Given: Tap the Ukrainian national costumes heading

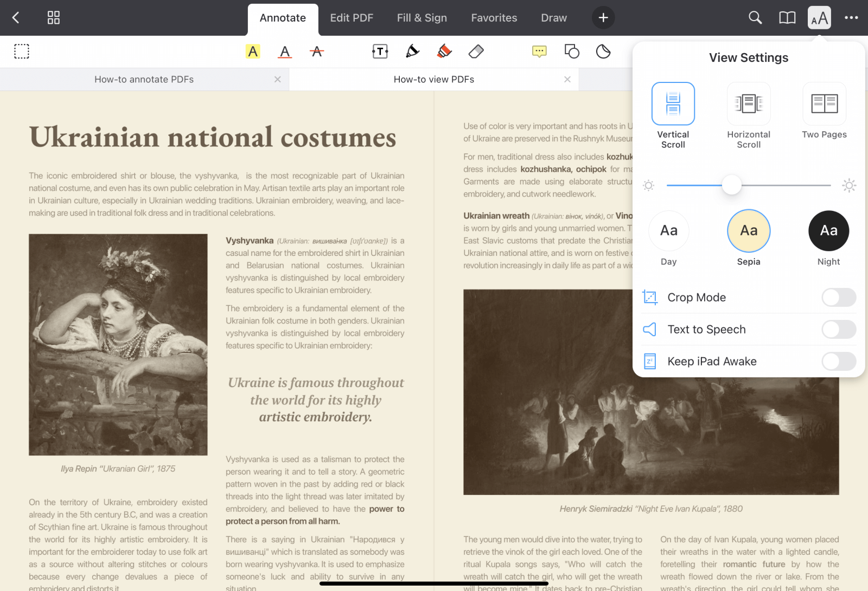Looking at the screenshot, I should [x=213, y=137].
